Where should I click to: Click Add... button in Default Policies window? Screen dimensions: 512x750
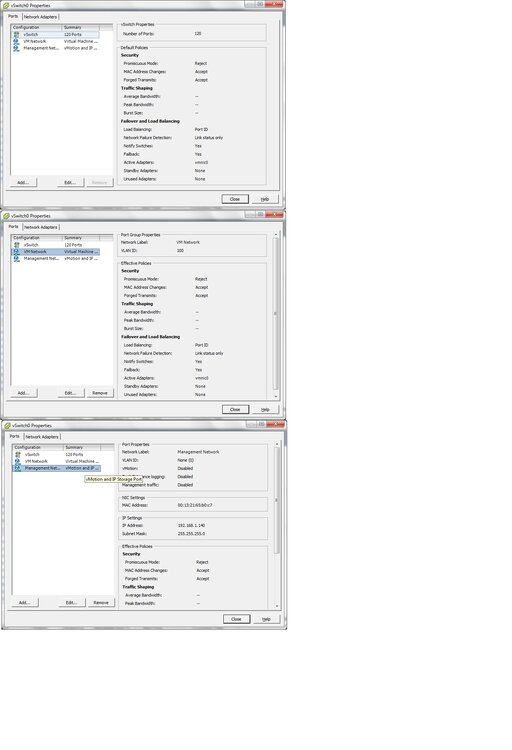pos(23,182)
